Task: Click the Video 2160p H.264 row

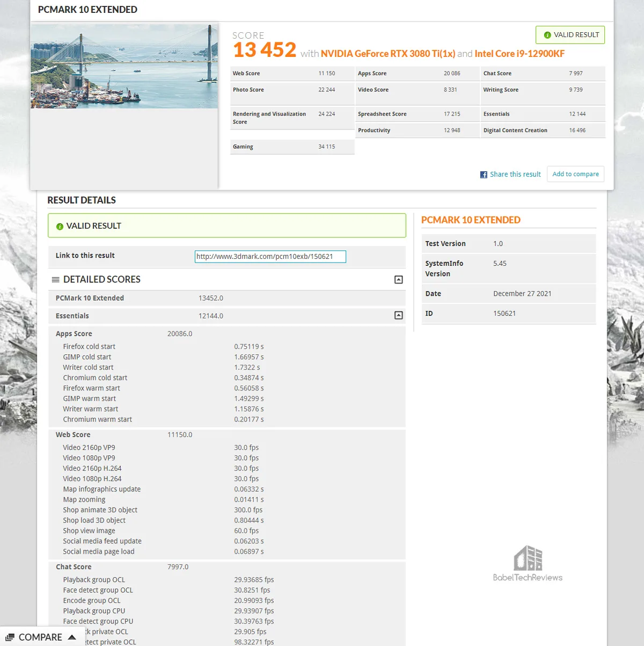Action: tap(227, 468)
